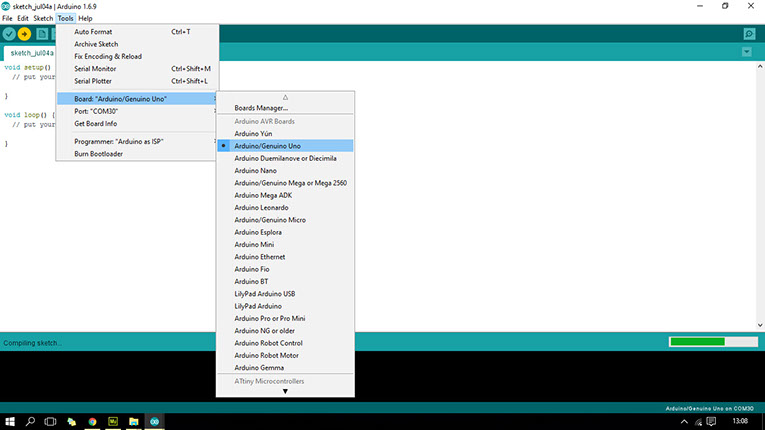Click the compile progress bar
Screen dimensions: 765x430
coord(713,342)
